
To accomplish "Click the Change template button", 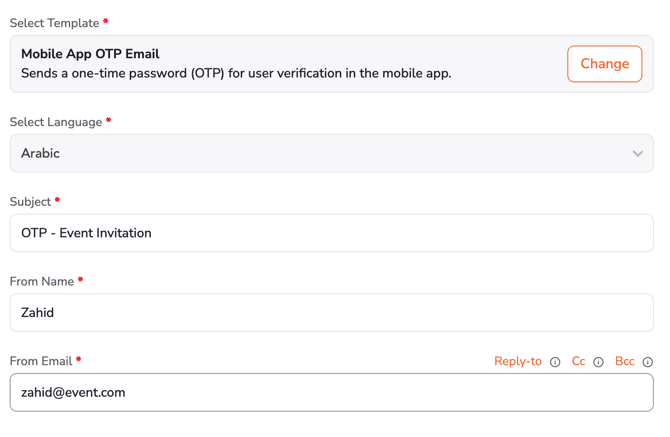I will click(604, 64).
